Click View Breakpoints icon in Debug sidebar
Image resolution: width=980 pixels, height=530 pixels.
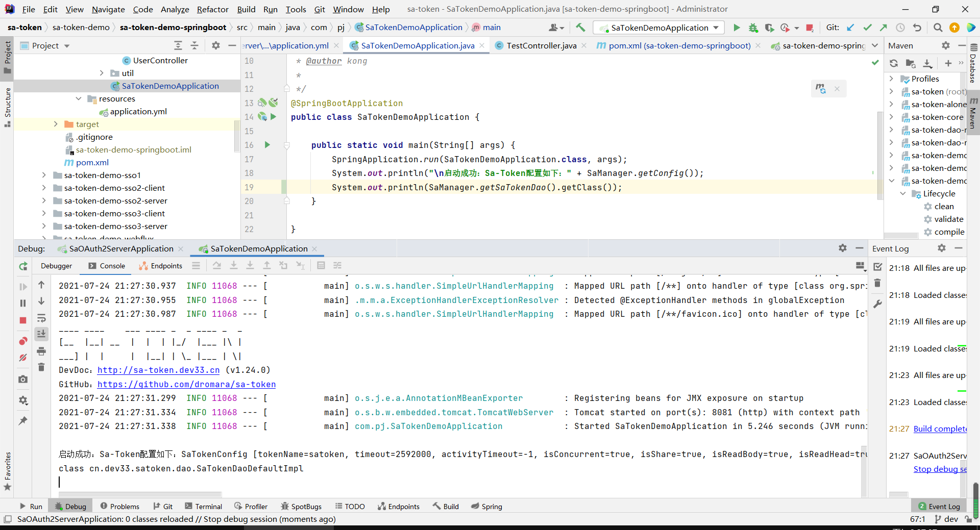point(23,341)
